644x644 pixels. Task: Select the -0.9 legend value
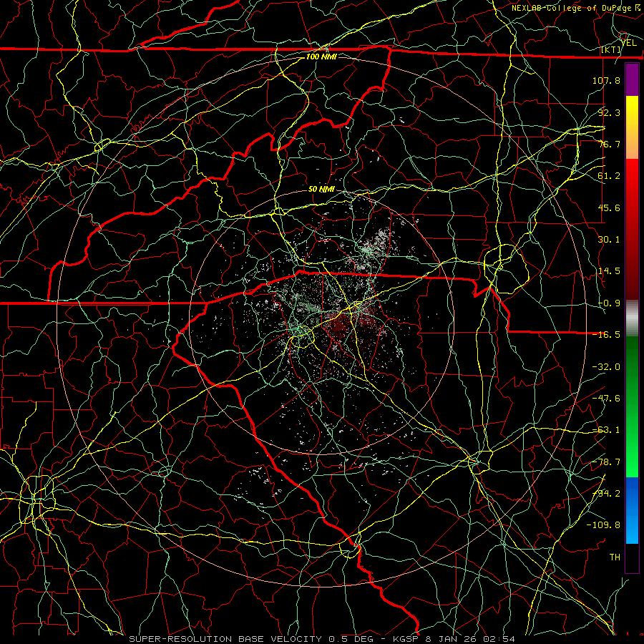coord(609,303)
